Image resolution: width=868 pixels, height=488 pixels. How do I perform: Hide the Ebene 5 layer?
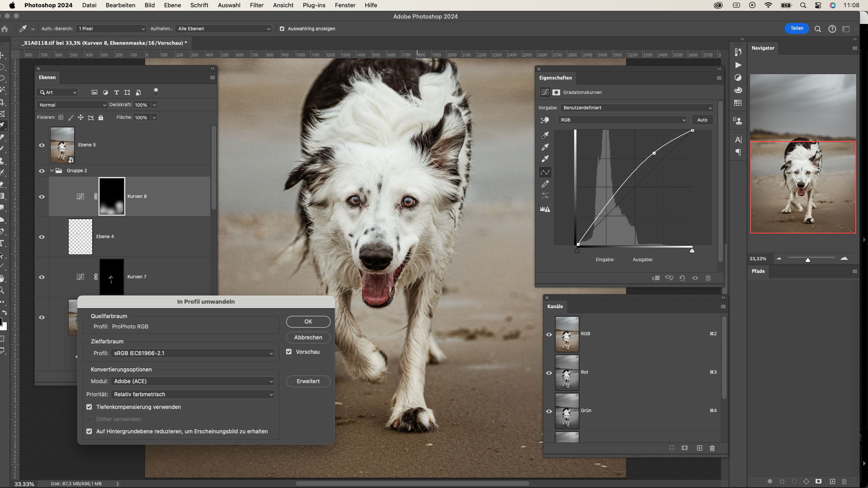point(42,145)
